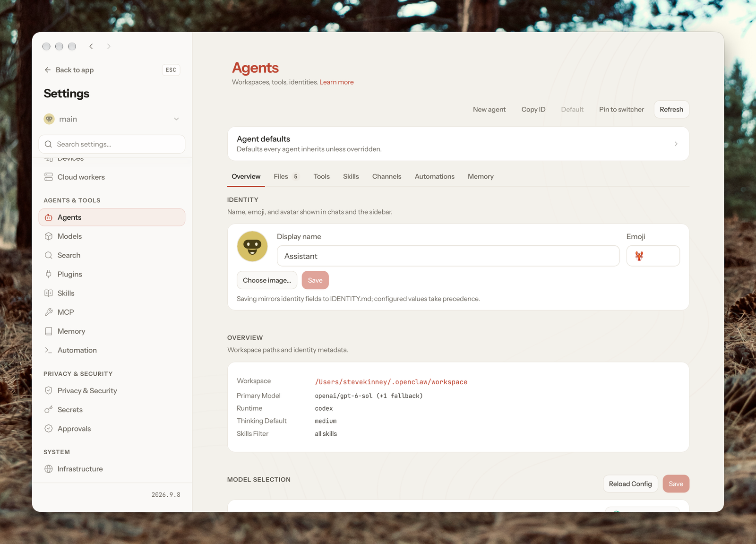
Task: Switch to the Tools tab
Action: 322,176
